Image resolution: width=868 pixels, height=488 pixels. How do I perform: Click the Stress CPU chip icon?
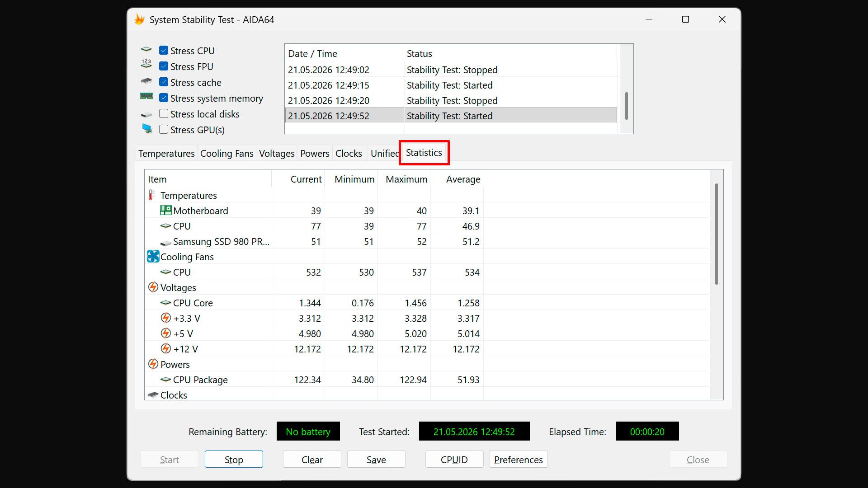146,49
